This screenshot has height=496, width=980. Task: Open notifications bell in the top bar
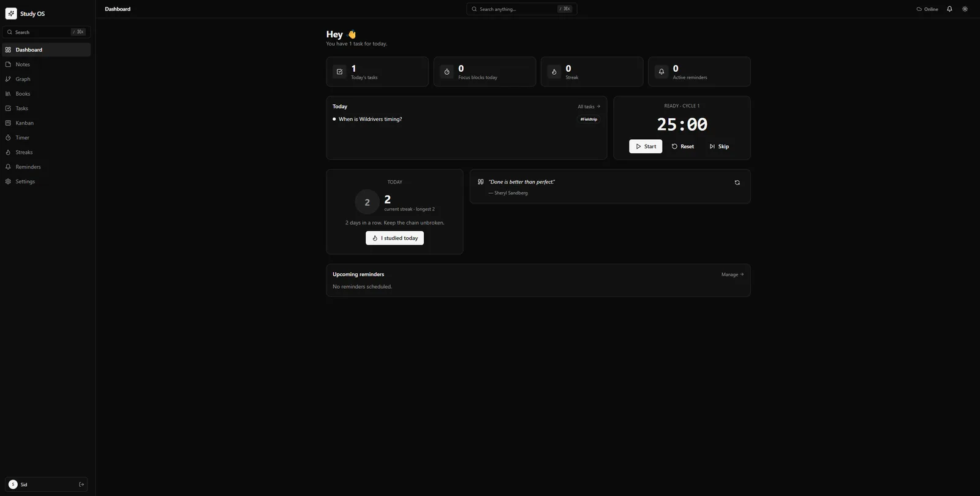[949, 9]
